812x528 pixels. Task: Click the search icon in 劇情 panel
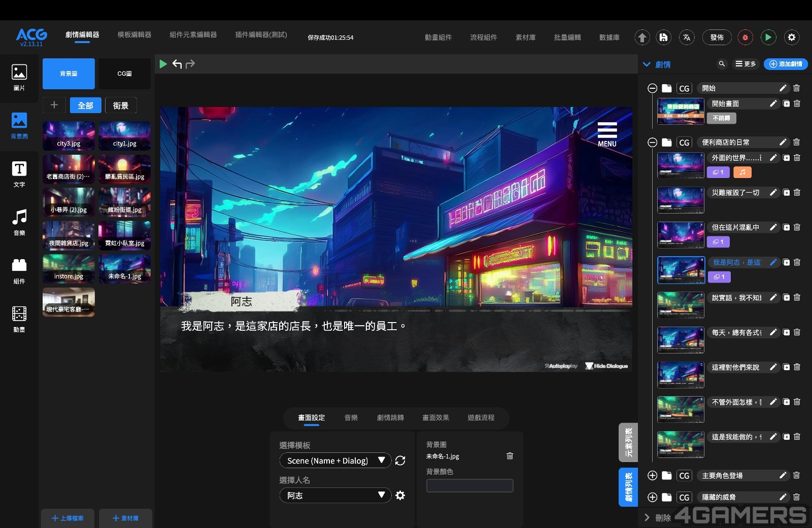pos(722,64)
